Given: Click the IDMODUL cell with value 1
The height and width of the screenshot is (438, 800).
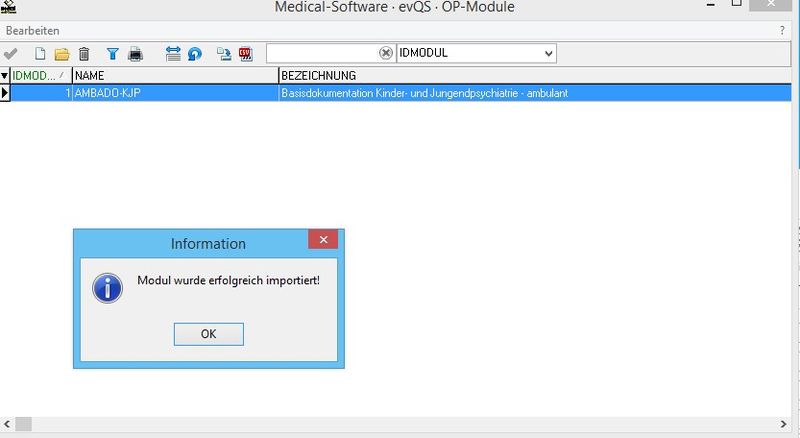Looking at the screenshot, I should 41,93.
